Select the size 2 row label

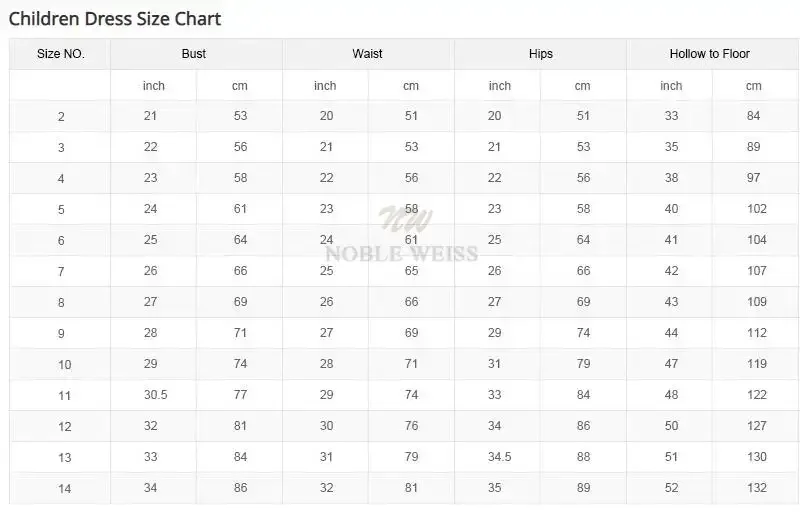click(61, 117)
